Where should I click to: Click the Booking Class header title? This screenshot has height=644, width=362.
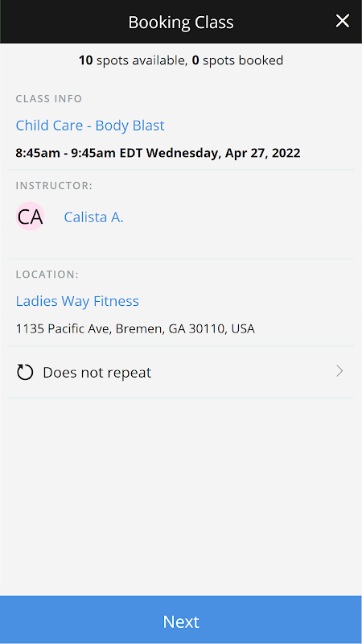(181, 23)
